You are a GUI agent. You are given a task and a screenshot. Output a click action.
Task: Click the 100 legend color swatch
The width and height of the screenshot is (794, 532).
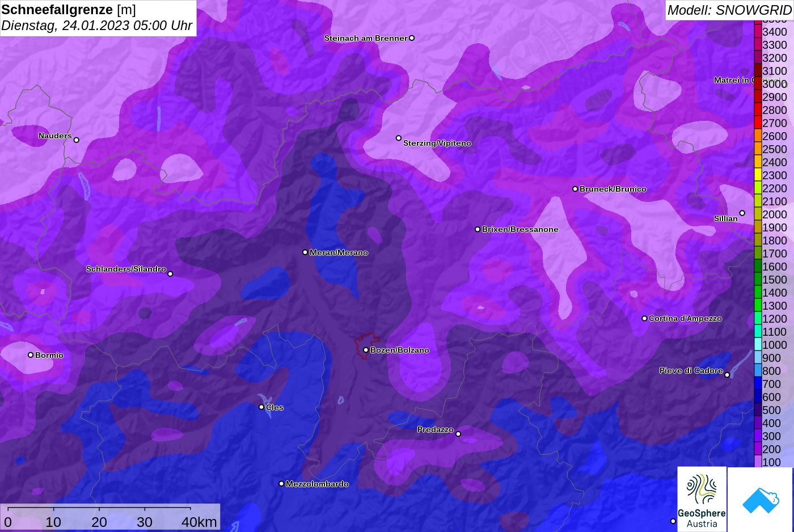tap(758, 462)
